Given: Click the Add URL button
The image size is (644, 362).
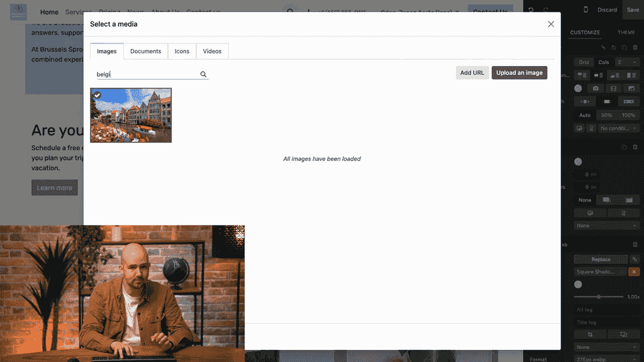Looking at the screenshot, I should [x=472, y=72].
